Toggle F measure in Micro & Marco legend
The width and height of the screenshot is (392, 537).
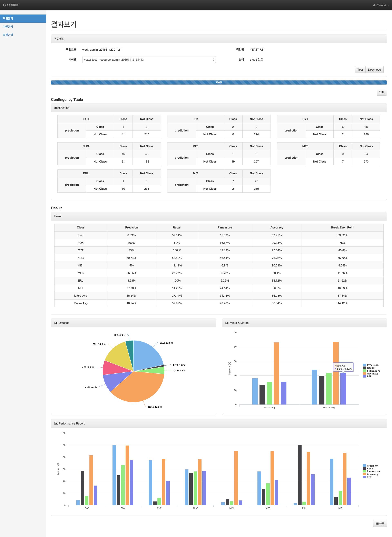coord(371,371)
